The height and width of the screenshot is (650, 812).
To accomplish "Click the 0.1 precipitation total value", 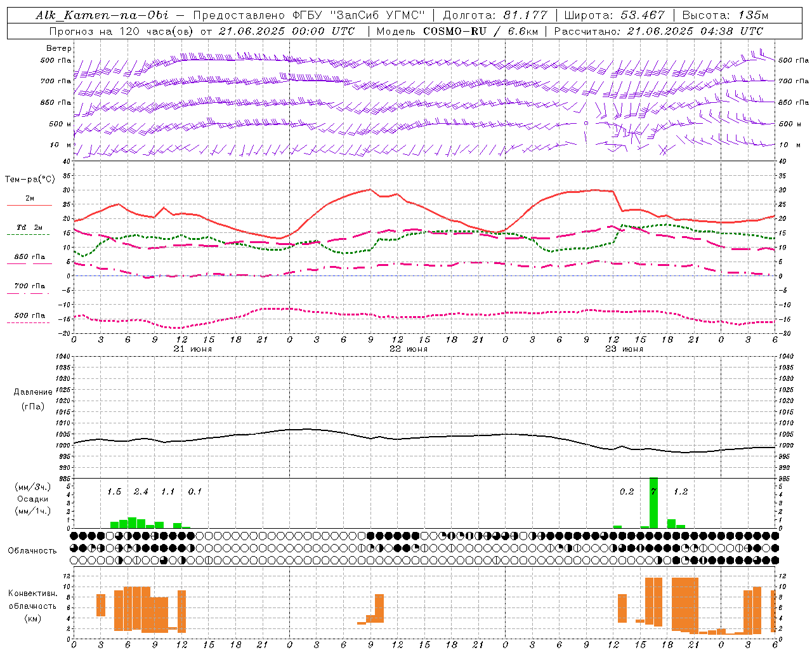I will [195, 492].
